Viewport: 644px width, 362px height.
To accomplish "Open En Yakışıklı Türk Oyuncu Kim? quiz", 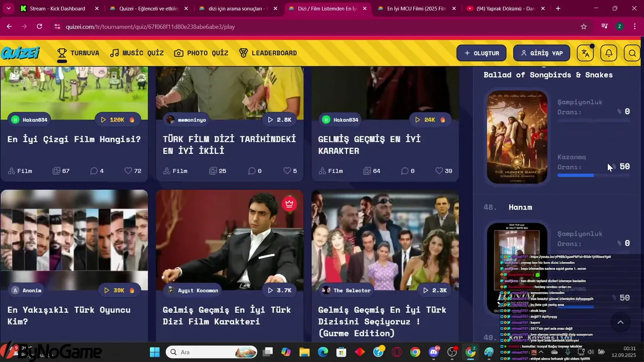I will coord(69,315).
